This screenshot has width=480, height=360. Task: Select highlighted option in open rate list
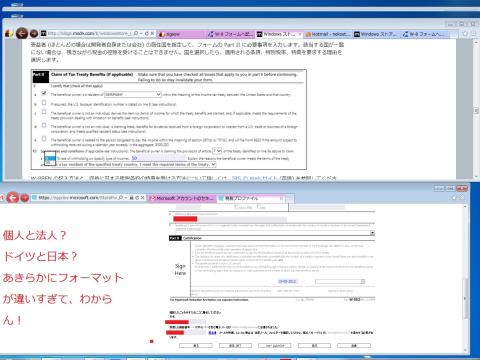[x=50, y=158]
